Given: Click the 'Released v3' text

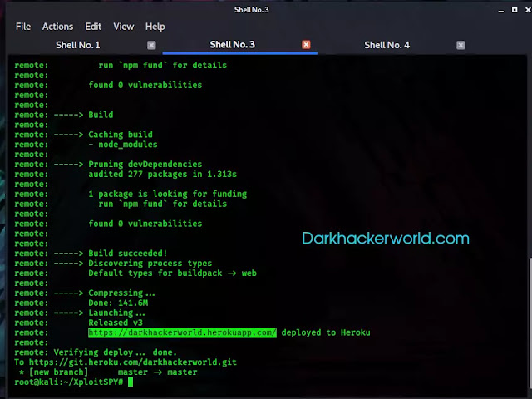Looking at the screenshot, I should pyautogui.click(x=116, y=323).
